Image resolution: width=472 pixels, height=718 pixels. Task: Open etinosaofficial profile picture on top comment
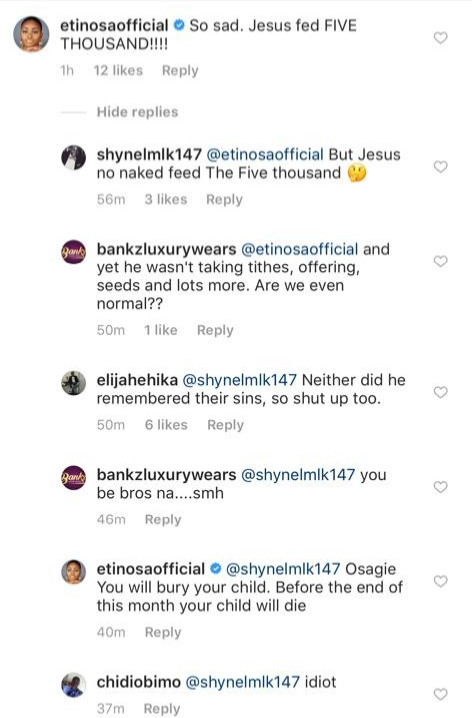[31, 34]
